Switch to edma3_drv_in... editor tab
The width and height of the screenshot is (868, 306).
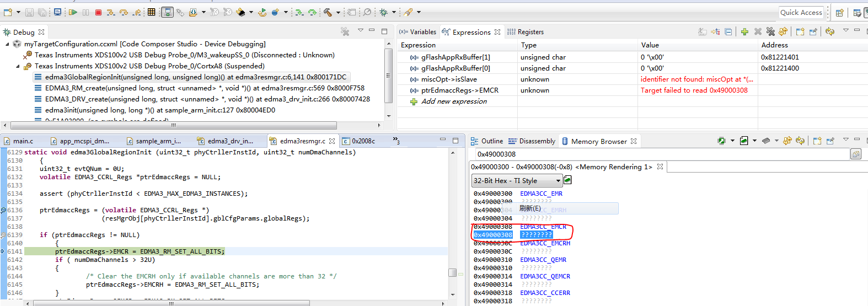click(x=225, y=141)
